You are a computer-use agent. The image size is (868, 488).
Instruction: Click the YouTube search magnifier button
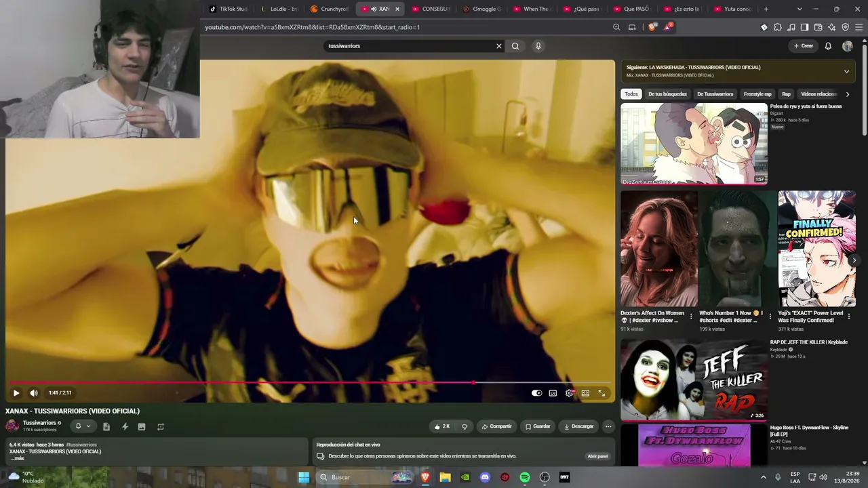coord(515,46)
